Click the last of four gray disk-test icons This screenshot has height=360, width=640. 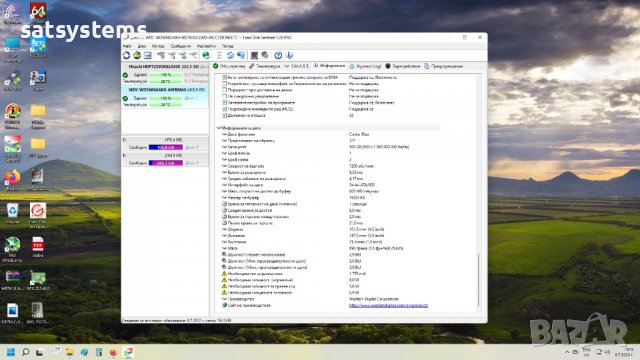pyautogui.click(x=193, y=55)
